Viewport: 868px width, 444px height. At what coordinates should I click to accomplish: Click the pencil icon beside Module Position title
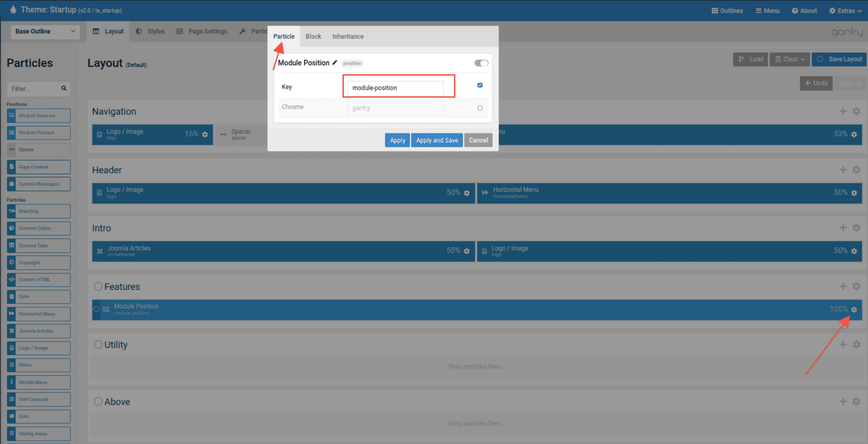[x=335, y=63]
